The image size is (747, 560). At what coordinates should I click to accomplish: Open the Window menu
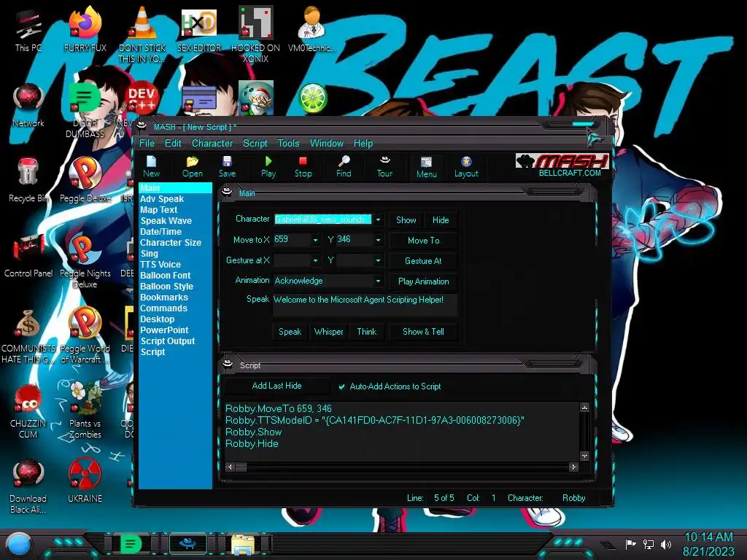coord(326,144)
